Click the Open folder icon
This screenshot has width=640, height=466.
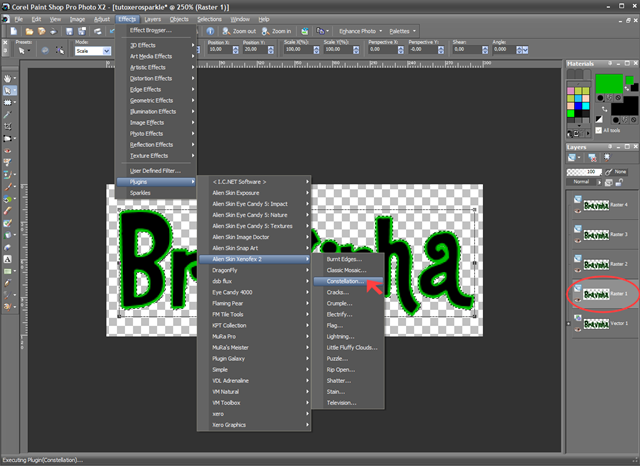(x=29, y=31)
